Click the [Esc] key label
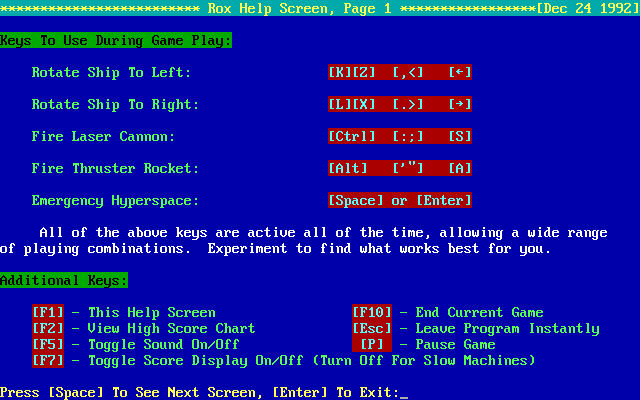Viewport: 640px width, 400px height. (x=372, y=328)
